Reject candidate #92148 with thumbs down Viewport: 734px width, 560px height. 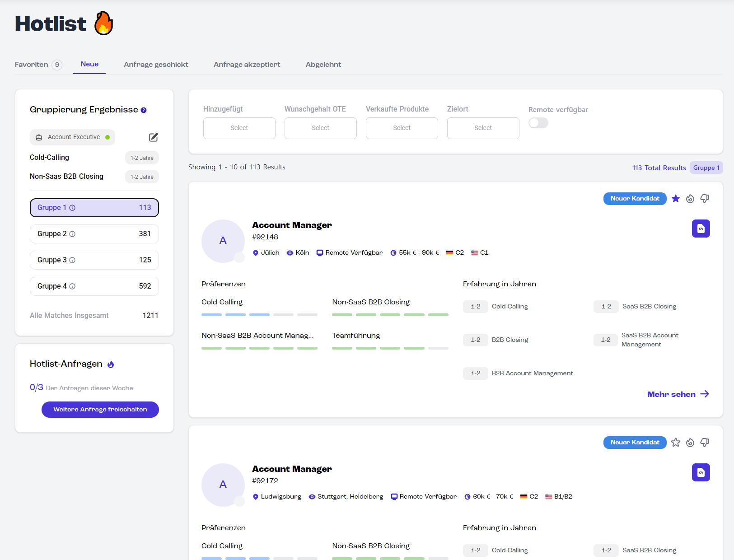pos(705,199)
